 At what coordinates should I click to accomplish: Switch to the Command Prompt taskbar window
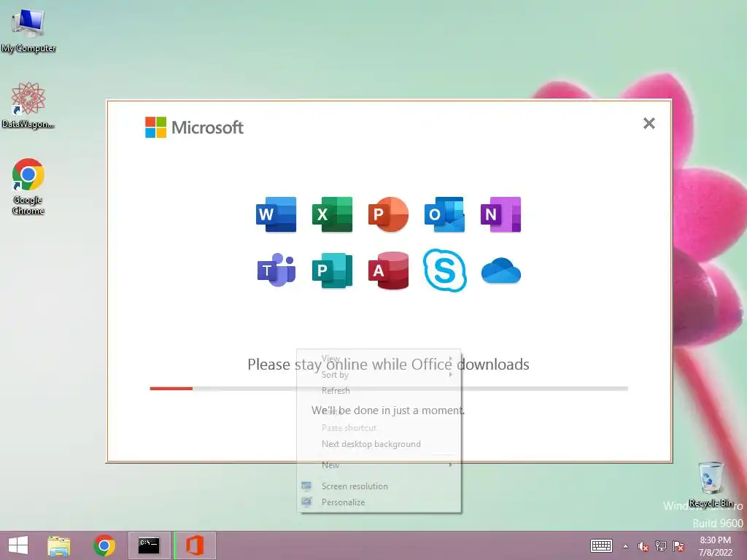click(x=149, y=545)
